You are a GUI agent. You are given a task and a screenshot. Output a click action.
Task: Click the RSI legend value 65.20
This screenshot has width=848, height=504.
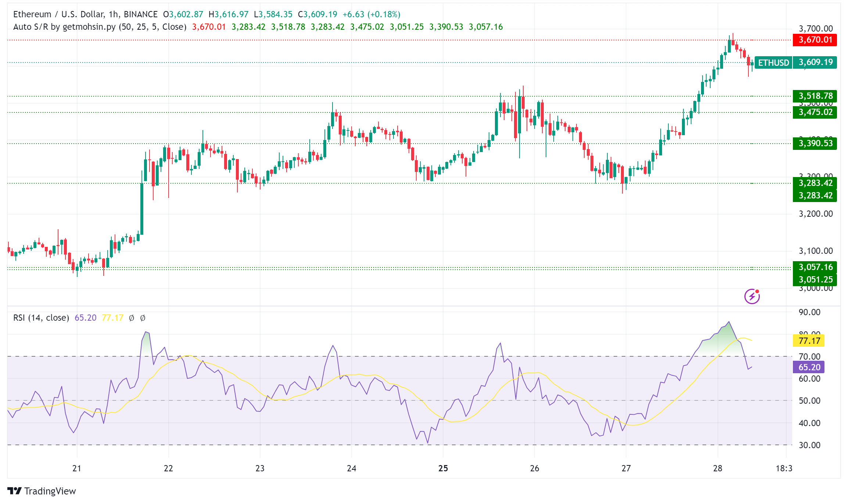(x=86, y=318)
